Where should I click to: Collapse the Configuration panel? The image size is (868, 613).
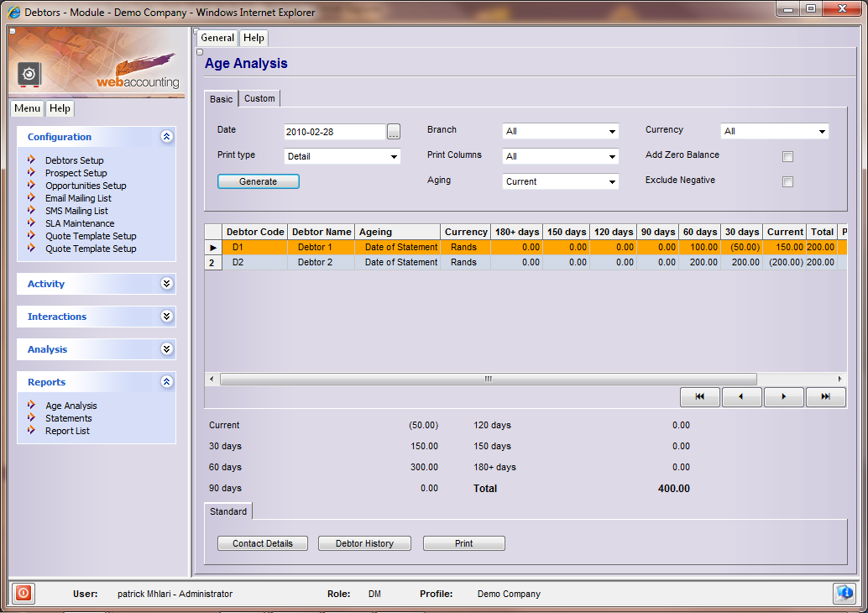click(x=166, y=137)
